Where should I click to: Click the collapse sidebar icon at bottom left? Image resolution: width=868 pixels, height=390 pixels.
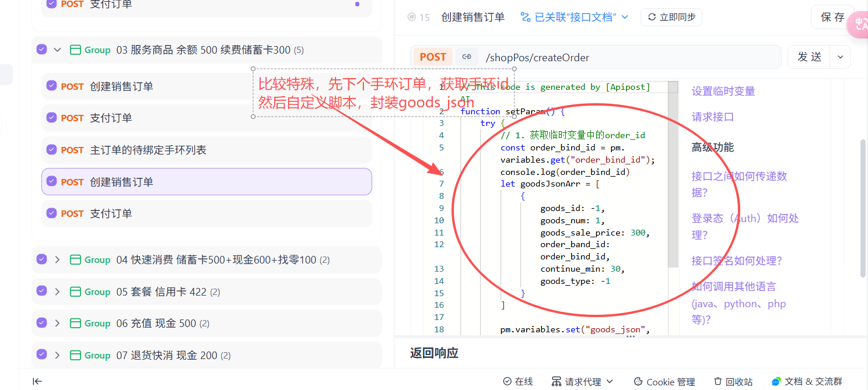click(37, 381)
